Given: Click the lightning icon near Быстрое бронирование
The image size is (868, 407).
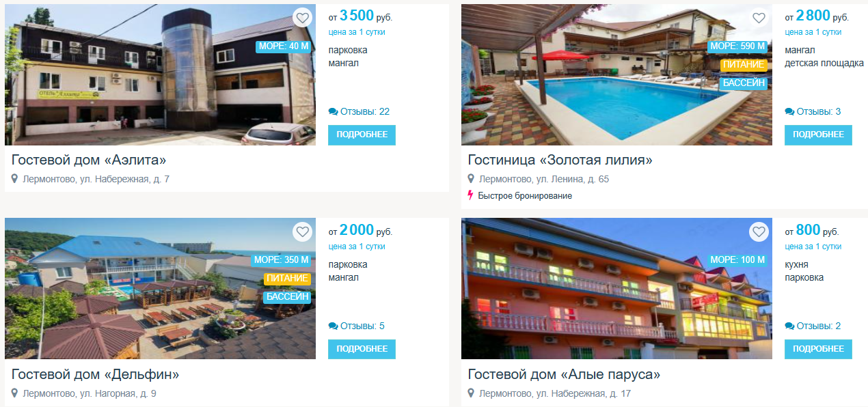Looking at the screenshot, I should click(x=471, y=196).
